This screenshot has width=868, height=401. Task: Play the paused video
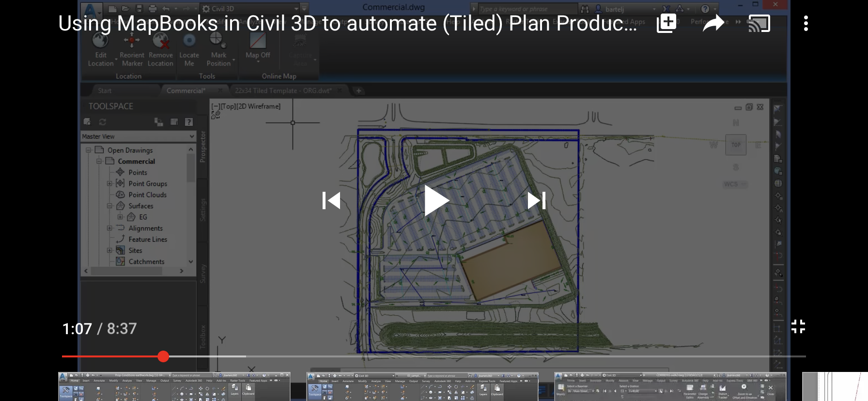(436, 200)
